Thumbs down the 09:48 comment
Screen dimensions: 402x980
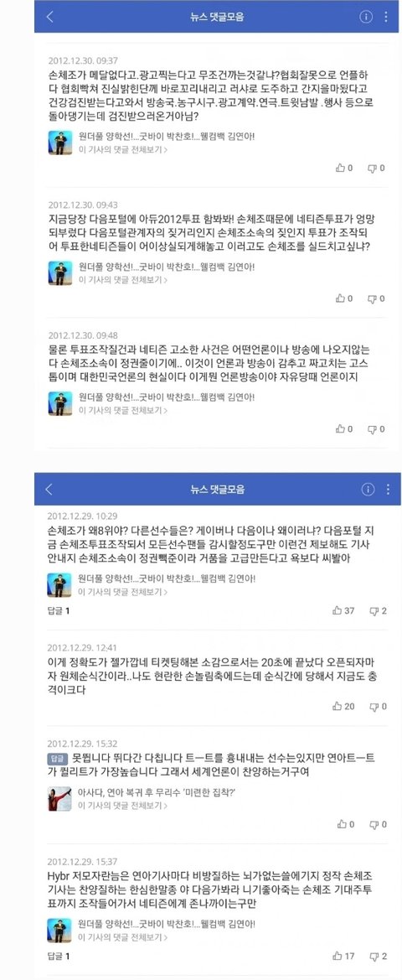click(x=376, y=428)
